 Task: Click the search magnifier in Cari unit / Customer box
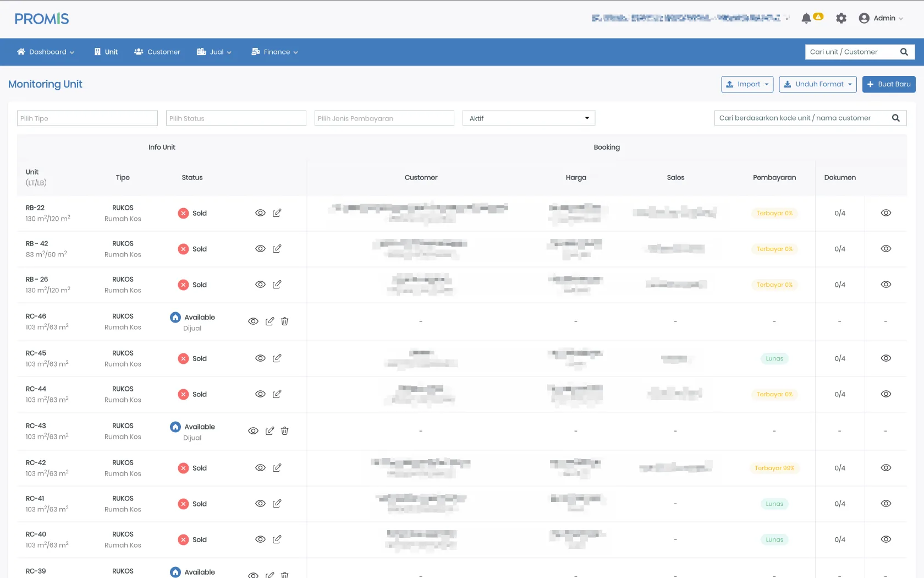tap(904, 52)
